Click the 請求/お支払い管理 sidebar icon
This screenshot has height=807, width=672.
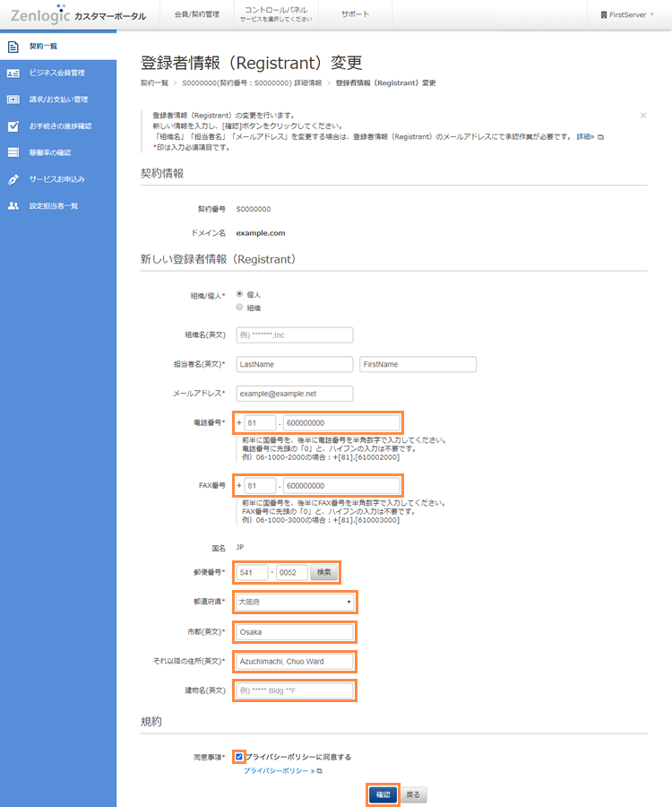[13, 100]
